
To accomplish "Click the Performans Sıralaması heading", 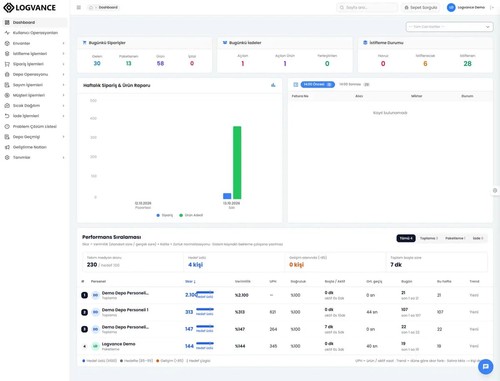I will point(112,237).
